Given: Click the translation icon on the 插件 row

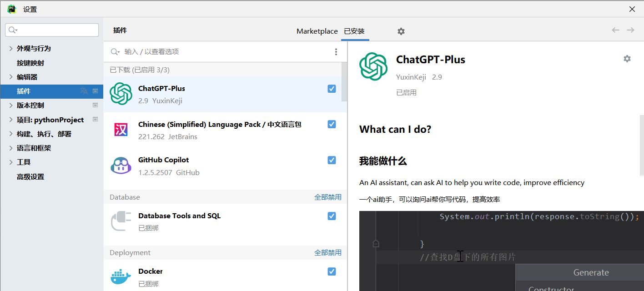Looking at the screenshot, I should coord(84,91).
